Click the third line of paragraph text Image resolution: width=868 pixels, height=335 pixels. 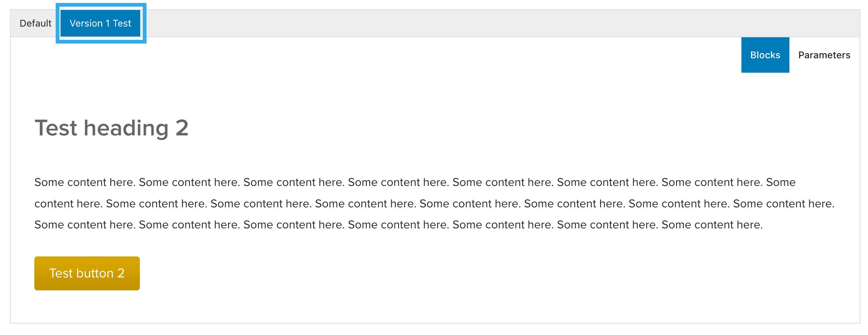tap(399, 225)
